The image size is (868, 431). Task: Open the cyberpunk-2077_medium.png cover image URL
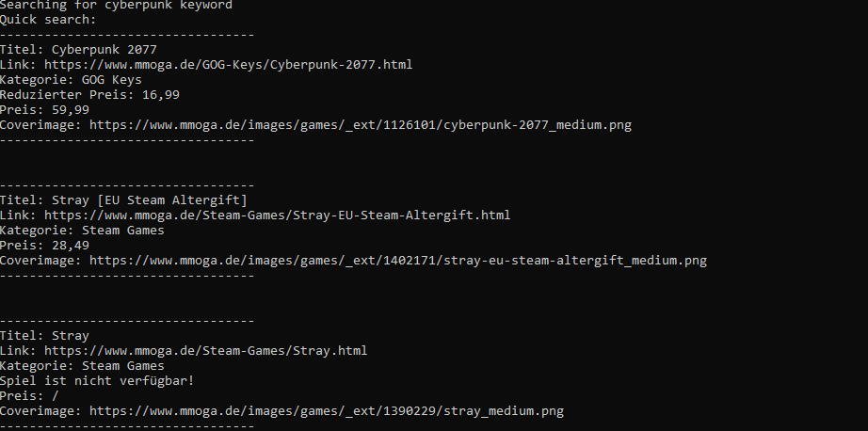point(360,125)
